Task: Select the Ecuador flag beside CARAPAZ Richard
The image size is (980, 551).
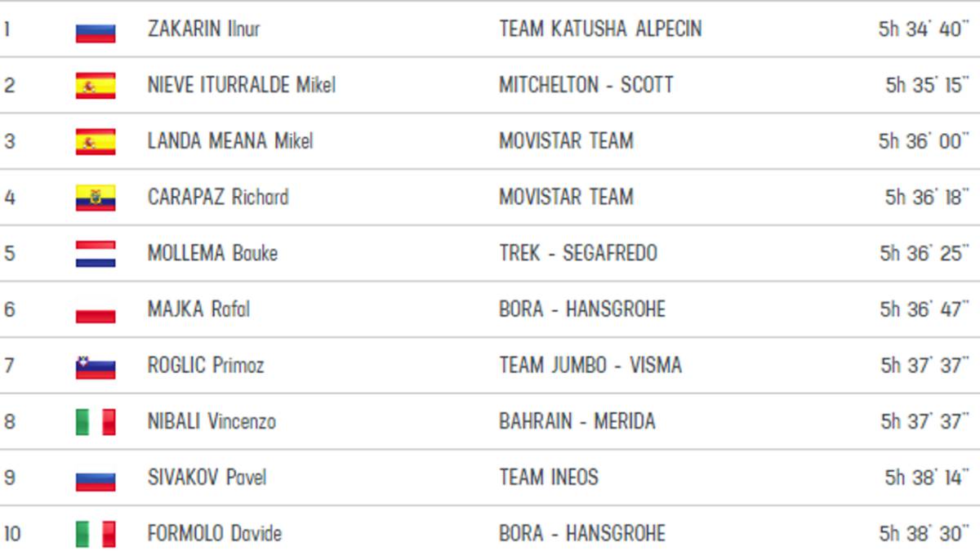Action: (x=96, y=198)
